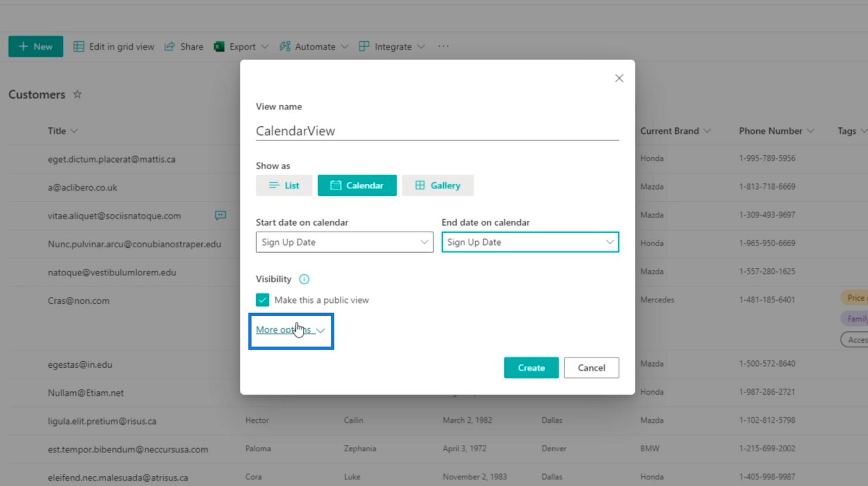Click the Visibility info icon
Screen dimensions: 868x486
[304, 279]
